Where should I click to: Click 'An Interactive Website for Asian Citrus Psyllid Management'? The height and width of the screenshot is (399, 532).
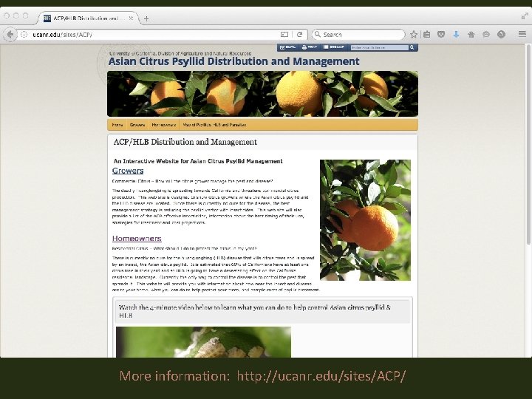pos(198,161)
